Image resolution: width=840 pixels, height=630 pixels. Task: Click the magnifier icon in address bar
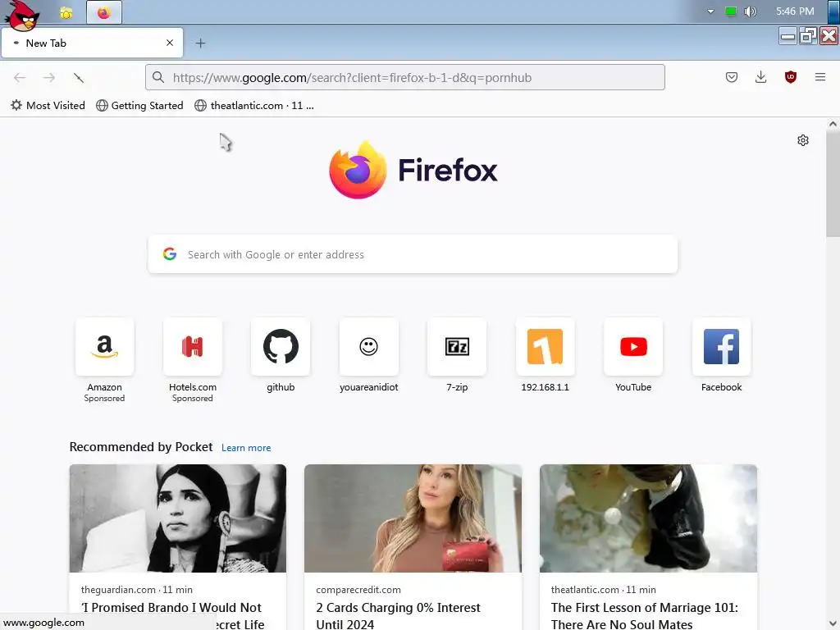pos(158,78)
